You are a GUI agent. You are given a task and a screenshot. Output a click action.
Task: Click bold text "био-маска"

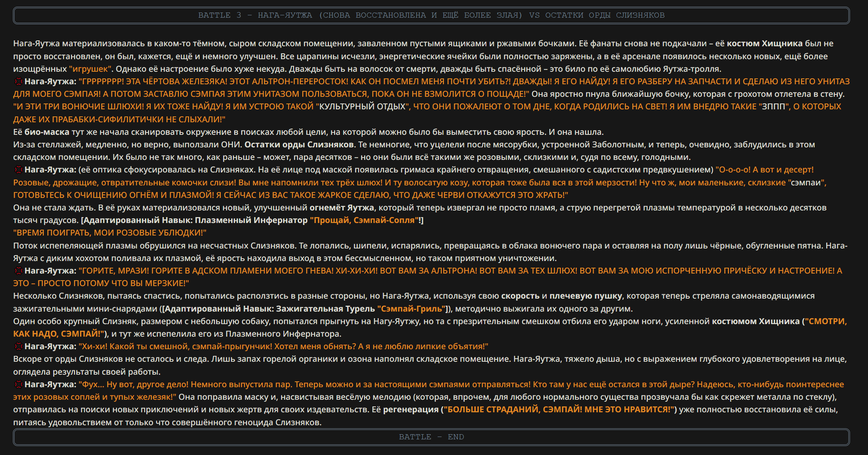coord(47,132)
